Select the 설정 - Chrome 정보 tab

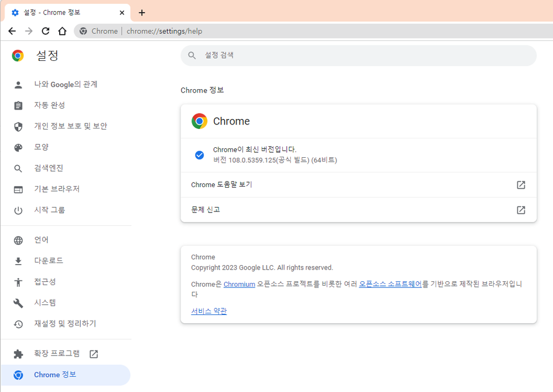(x=67, y=13)
